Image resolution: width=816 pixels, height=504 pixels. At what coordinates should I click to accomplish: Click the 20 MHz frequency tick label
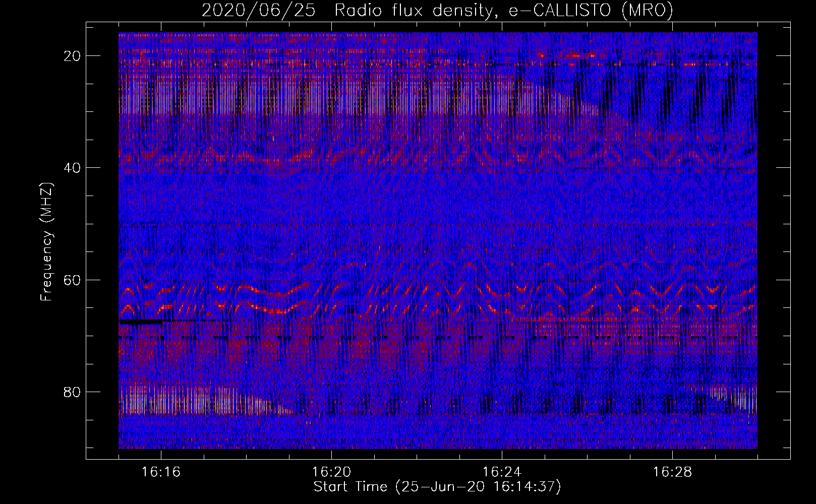(x=73, y=56)
